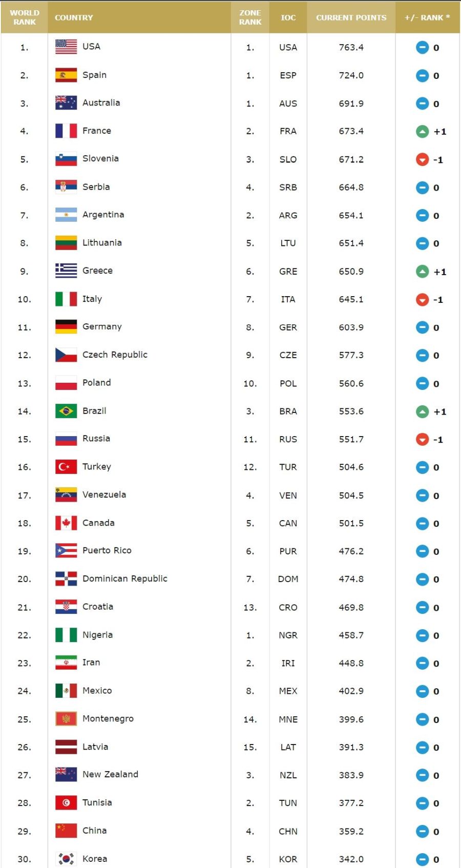
Task: Click the Korea flag icon
Action: coord(66,859)
